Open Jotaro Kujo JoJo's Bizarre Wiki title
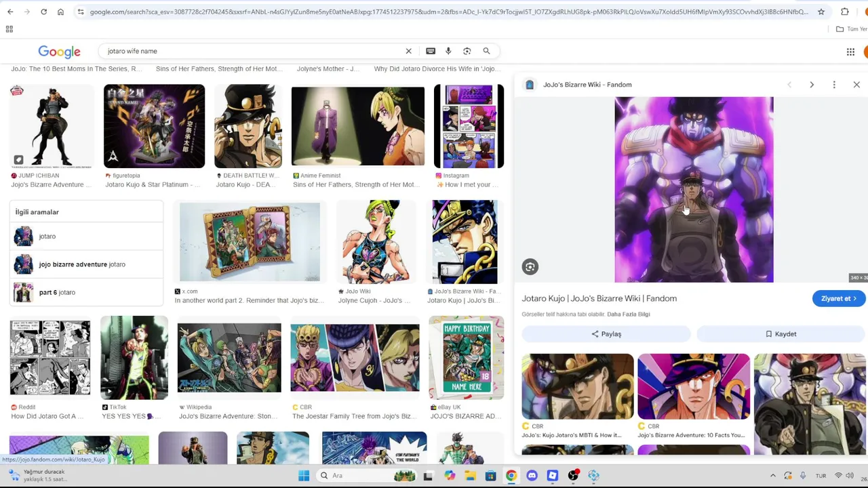The image size is (868, 488). pyautogui.click(x=599, y=298)
